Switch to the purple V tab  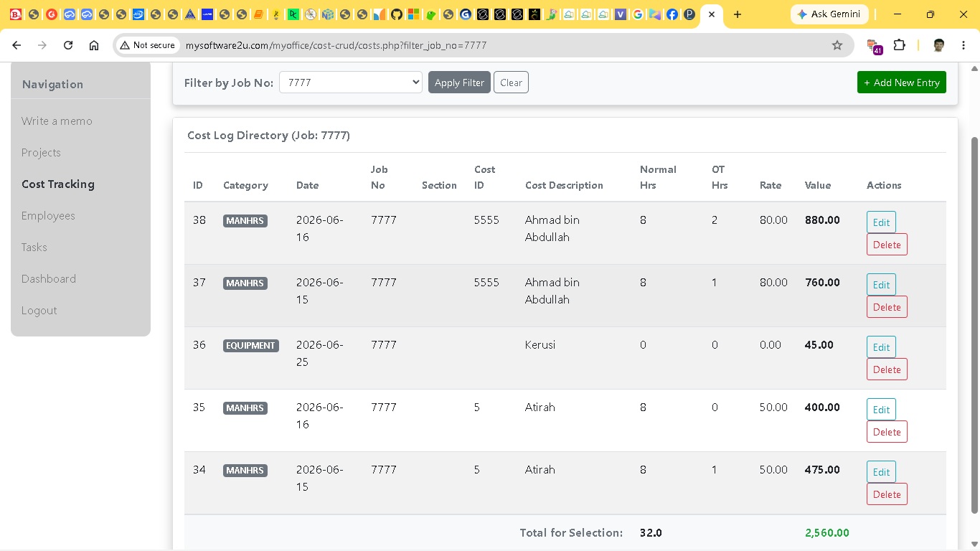621,14
